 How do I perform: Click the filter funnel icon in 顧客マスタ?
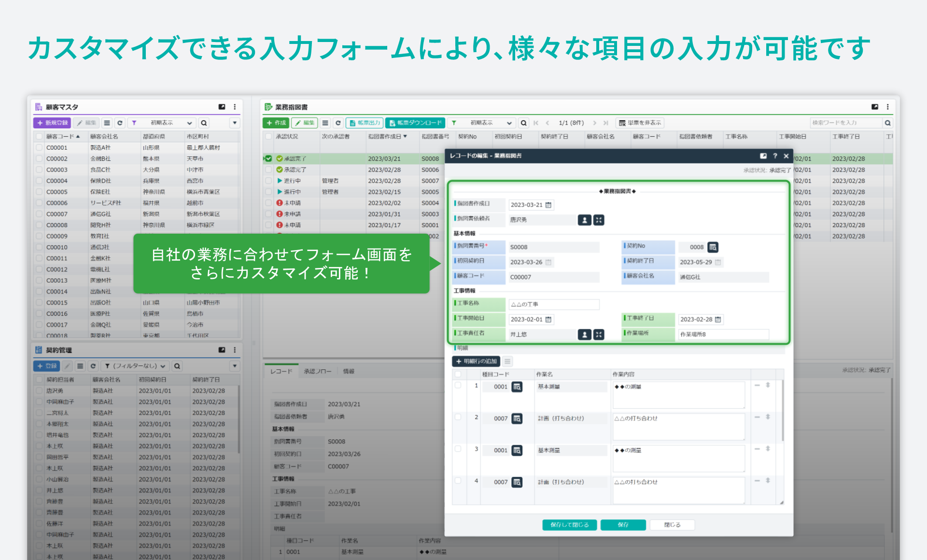(134, 123)
